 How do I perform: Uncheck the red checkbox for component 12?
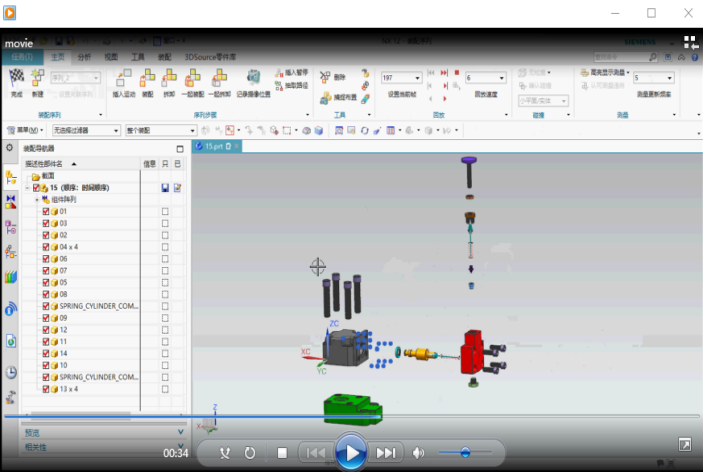pos(46,330)
